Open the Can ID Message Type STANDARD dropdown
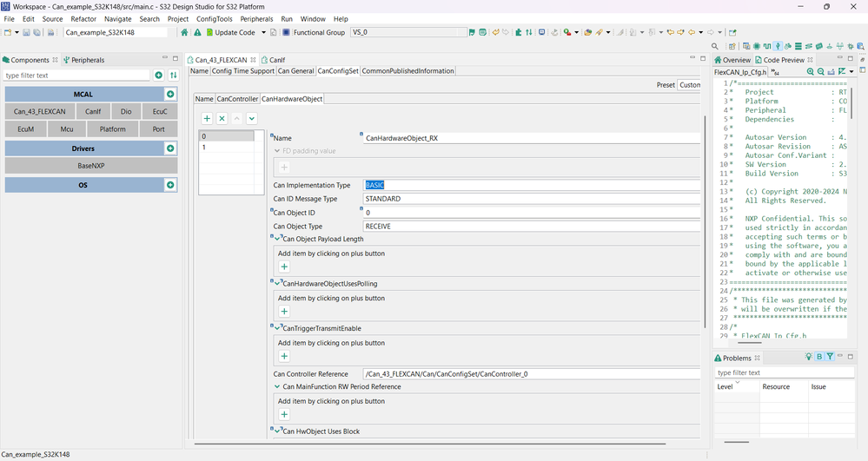Image resolution: width=868 pixels, height=461 pixels. coord(532,199)
